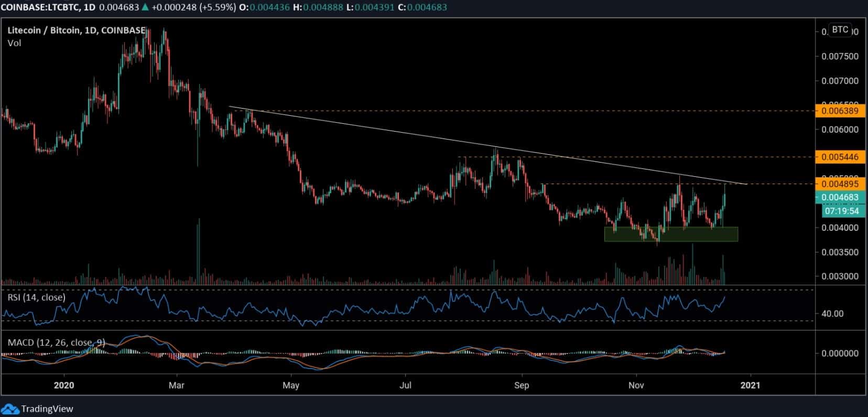Click the Sep label on time axis

pos(522,385)
